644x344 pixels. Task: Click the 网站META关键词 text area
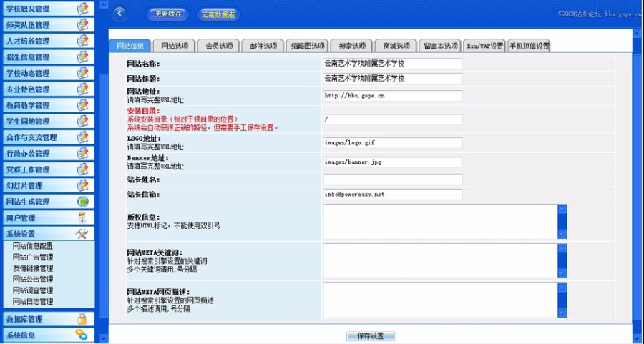[x=445, y=261]
